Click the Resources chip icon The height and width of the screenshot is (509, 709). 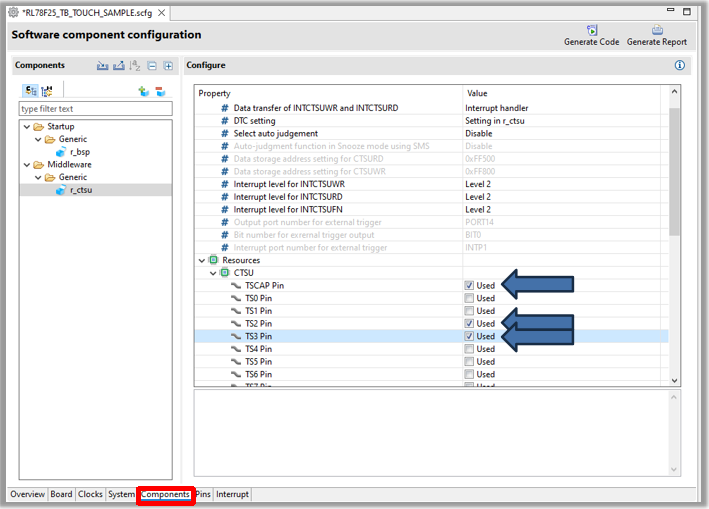click(213, 260)
